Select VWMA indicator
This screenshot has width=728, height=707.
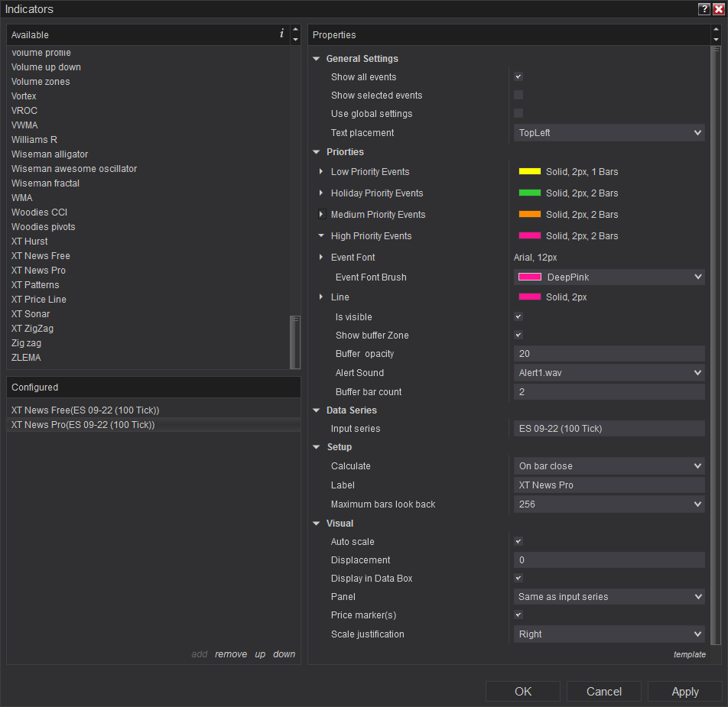coord(24,125)
